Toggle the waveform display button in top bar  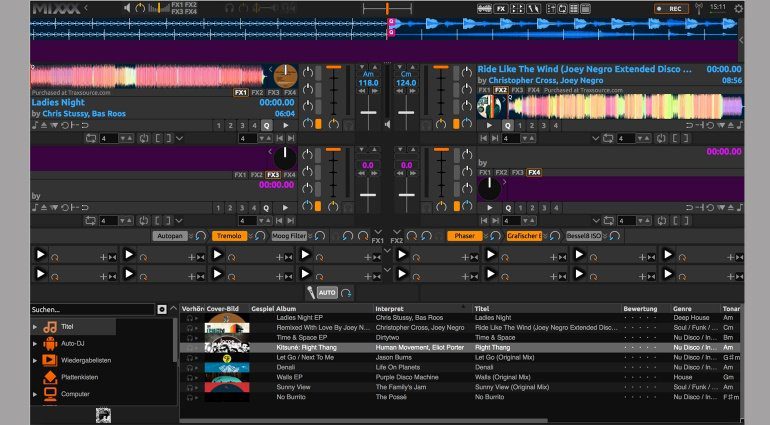[x=484, y=8]
